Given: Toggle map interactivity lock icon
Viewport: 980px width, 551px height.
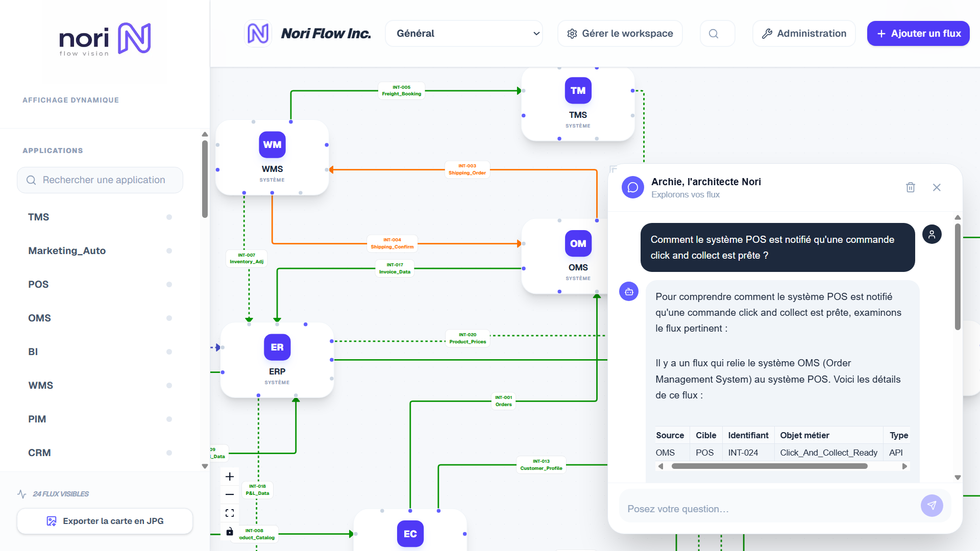Looking at the screenshot, I should tap(230, 531).
